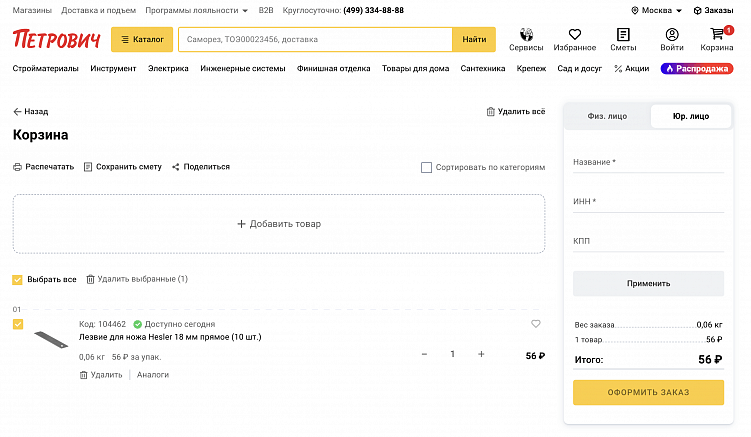Click the ИНН field
This screenshot has width=751, height=437.
pos(649,202)
